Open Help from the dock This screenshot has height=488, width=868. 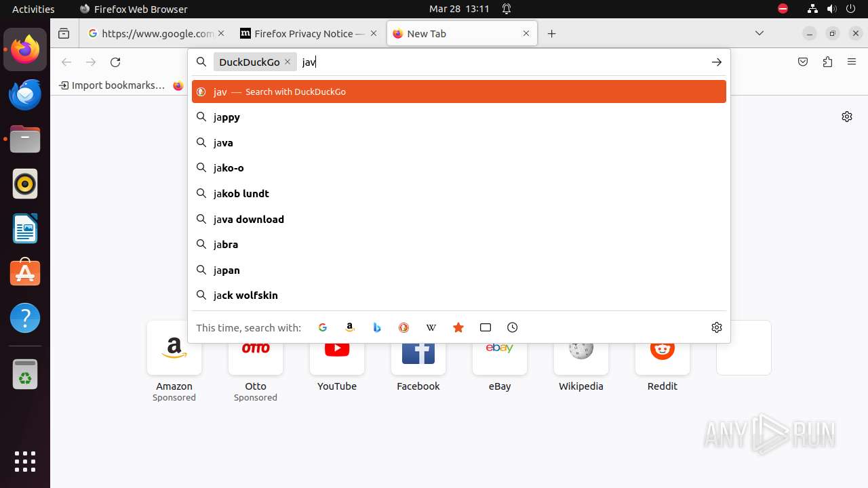[x=25, y=318]
